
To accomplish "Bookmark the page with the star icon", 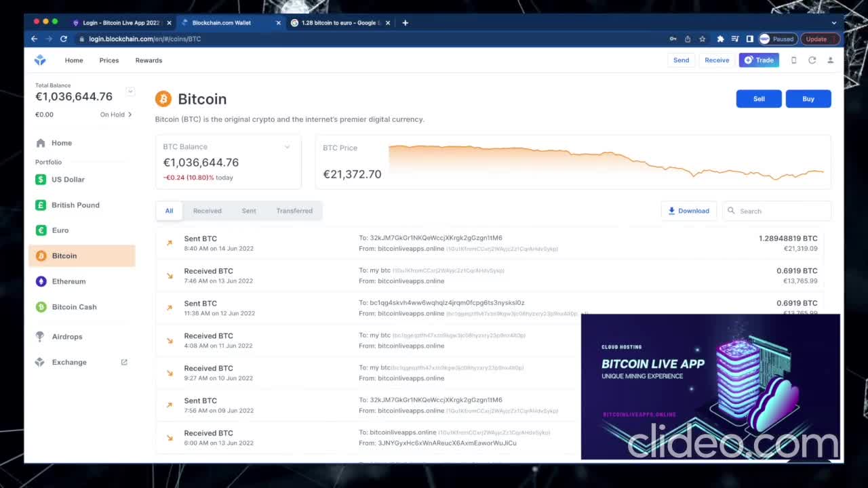I will click(703, 39).
